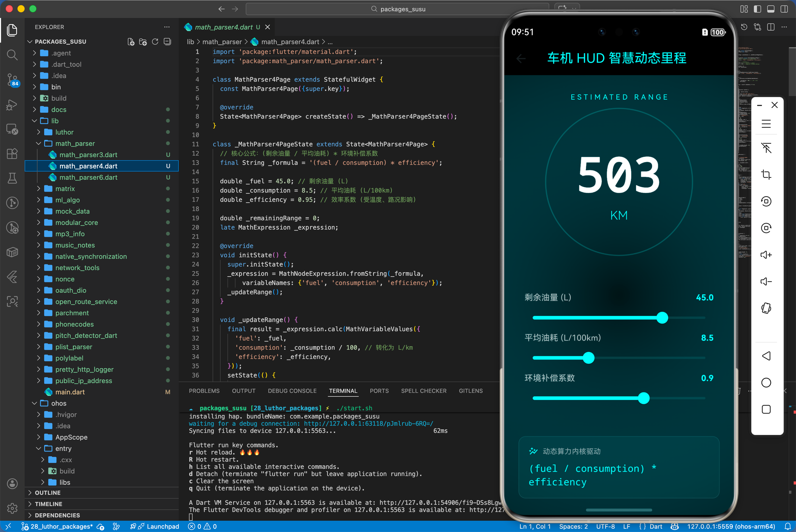Toggle the bottom panel layout button
796x532 pixels.
pyautogui.click(x=771, y=9)
